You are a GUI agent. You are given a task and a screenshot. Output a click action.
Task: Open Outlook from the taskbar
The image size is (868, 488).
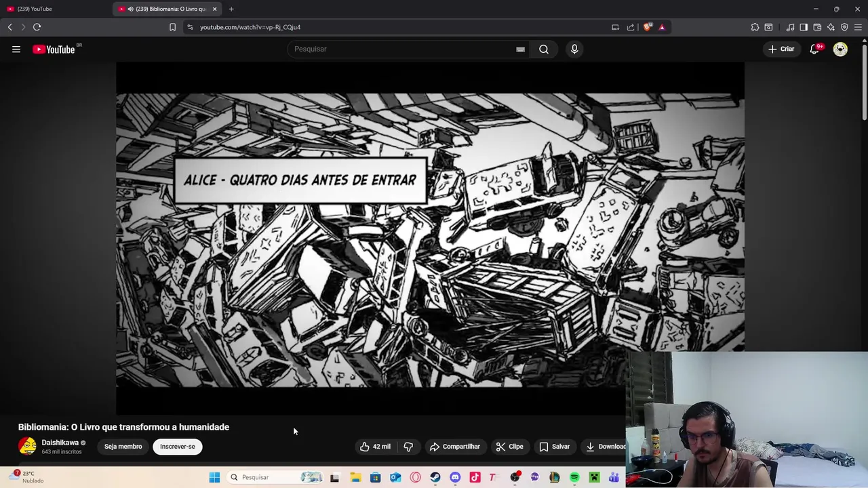pyautogui.click(x=395, y=477)
